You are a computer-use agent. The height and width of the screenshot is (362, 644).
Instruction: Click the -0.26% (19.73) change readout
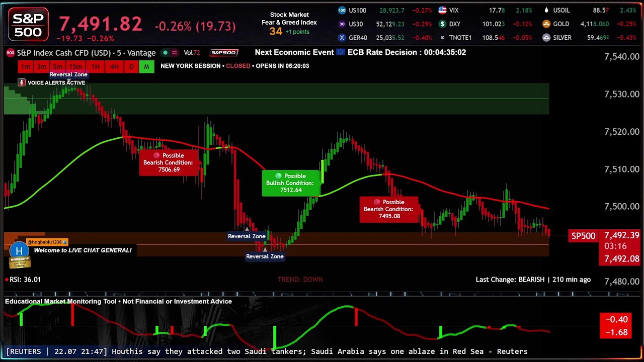pyautogui.click(x=195, y=26)
